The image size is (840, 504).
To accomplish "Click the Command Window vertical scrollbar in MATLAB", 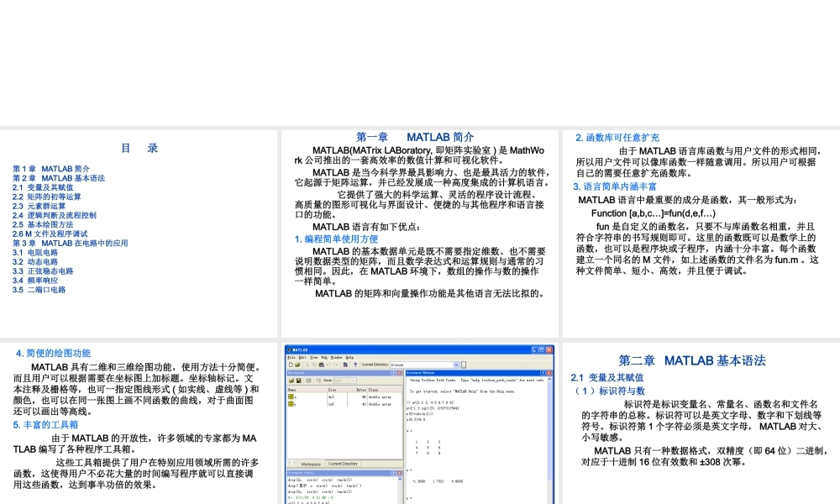I will pos(549,439).
